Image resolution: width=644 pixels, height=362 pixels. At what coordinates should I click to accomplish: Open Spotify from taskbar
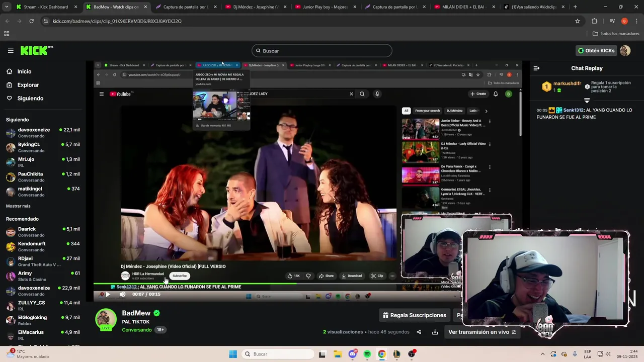(x=367, y=354)
